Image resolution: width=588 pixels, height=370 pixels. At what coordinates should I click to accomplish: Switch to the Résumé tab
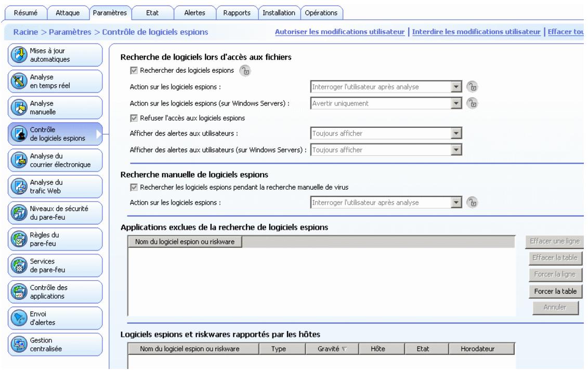25,13
